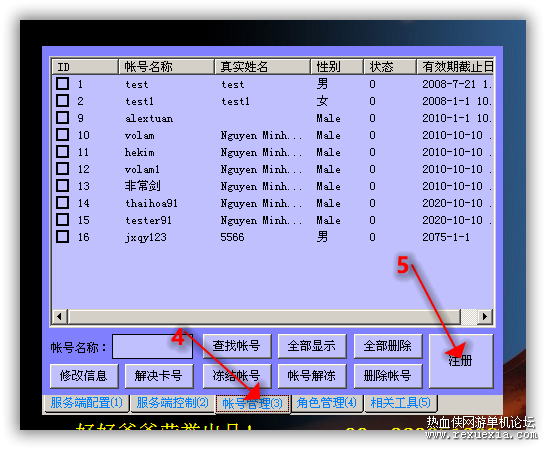Click the 删除帐号 button
Screen dimensions: 546x450
click(388, 376)
